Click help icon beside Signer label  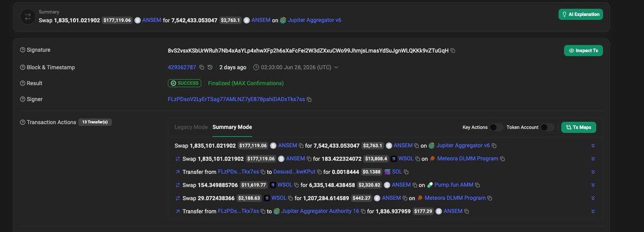[x=23, y=99]
